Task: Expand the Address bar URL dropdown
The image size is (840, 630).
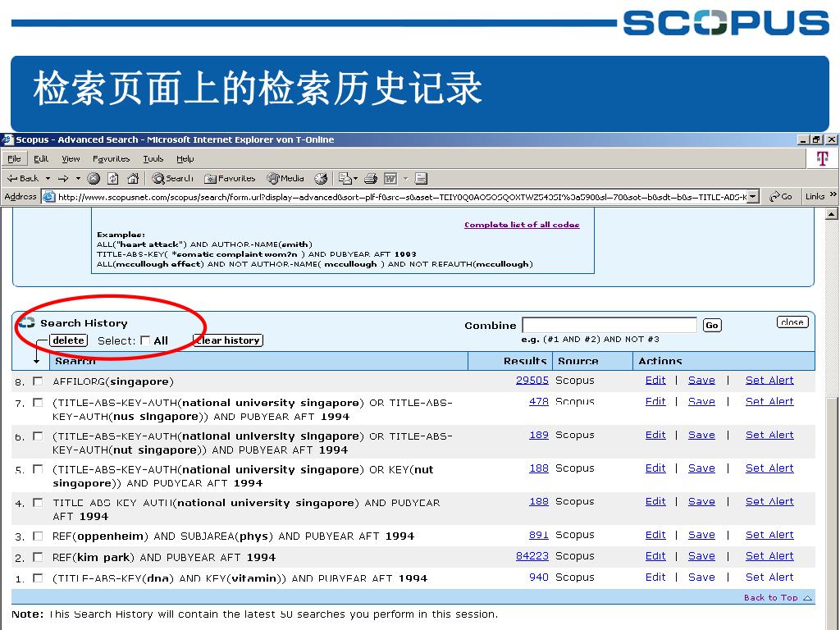Action: click(x=753, y=197)
